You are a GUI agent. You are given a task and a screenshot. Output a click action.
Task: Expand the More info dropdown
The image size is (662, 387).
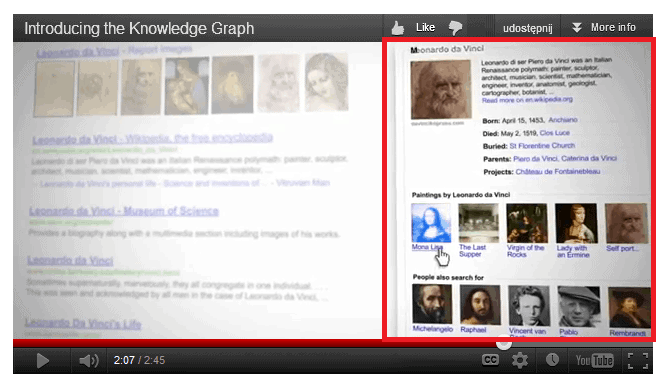pos(604,28)
